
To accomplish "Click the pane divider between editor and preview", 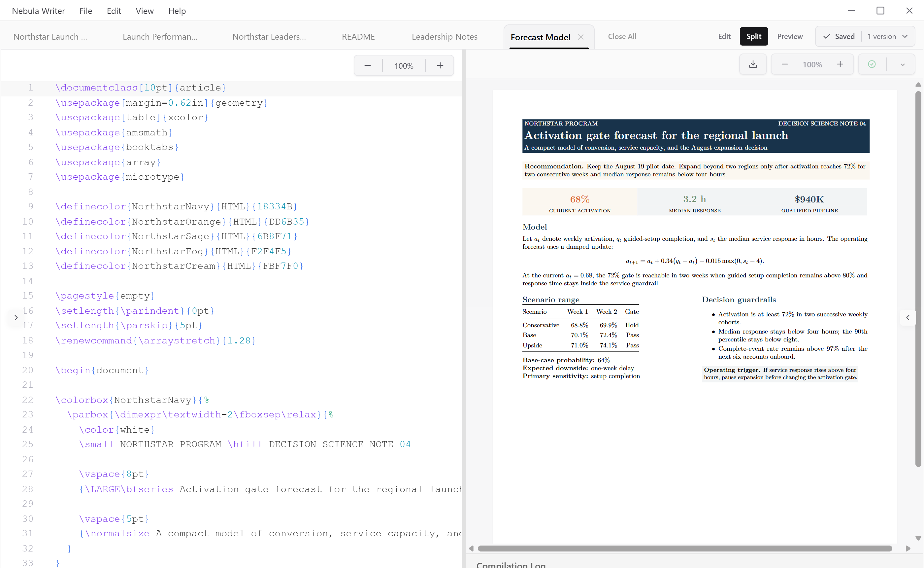I will (464, 308).
